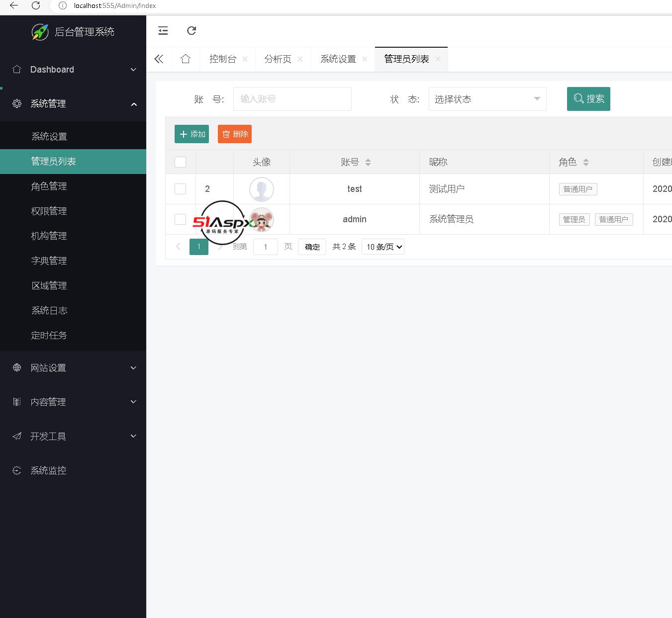The image size is (672, 618).
Task: Click the 网站设置 globe icon
Action: point(17,368)
